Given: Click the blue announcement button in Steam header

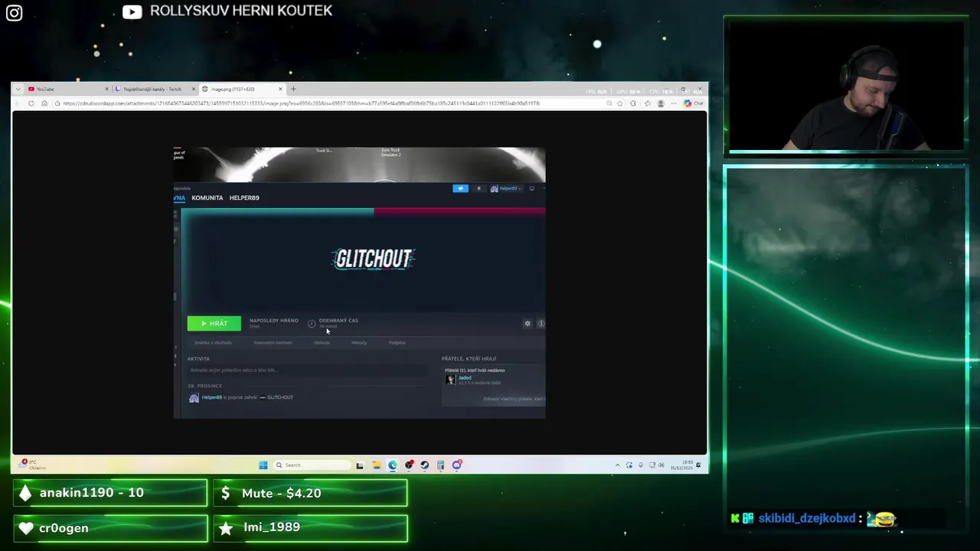Looking at the screenshot, I should click(460, 188).
